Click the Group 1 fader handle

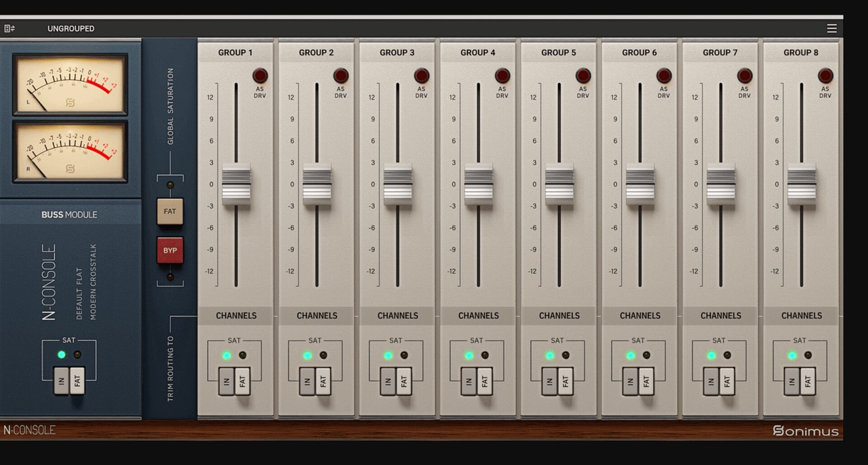236,184
